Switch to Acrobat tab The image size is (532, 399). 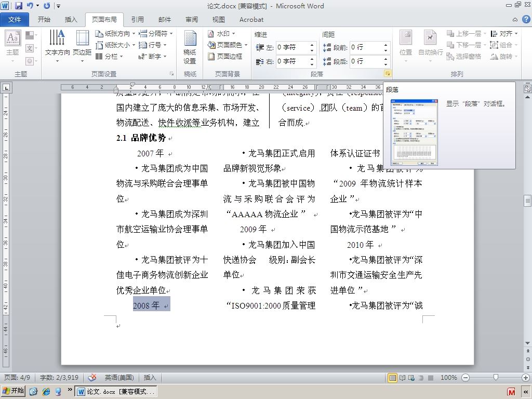coord(251,20)
